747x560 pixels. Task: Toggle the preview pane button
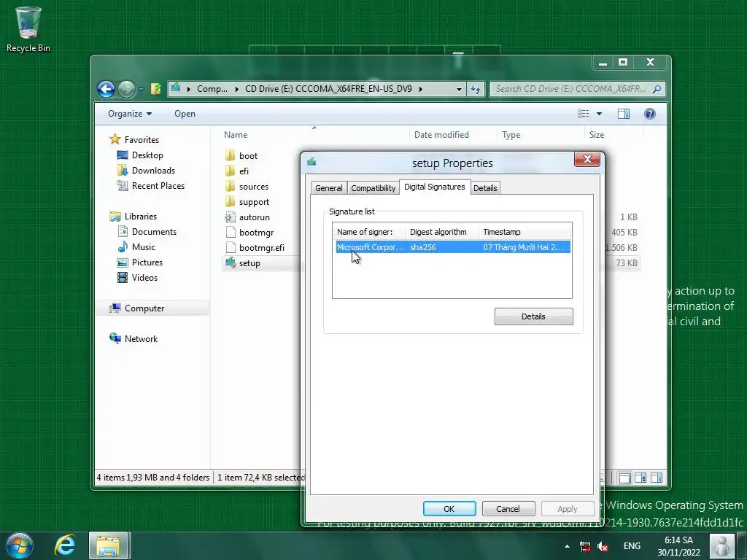click(x=624, y=114)
